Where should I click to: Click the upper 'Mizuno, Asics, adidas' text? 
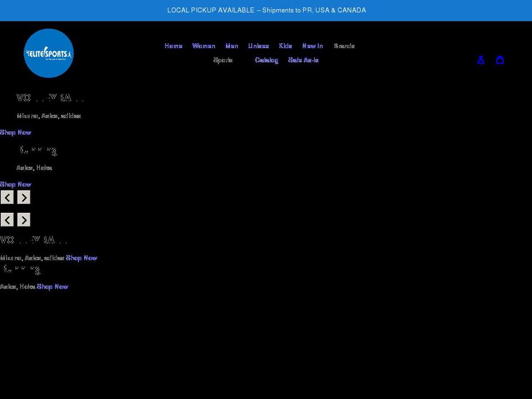[x=49, y=116]
